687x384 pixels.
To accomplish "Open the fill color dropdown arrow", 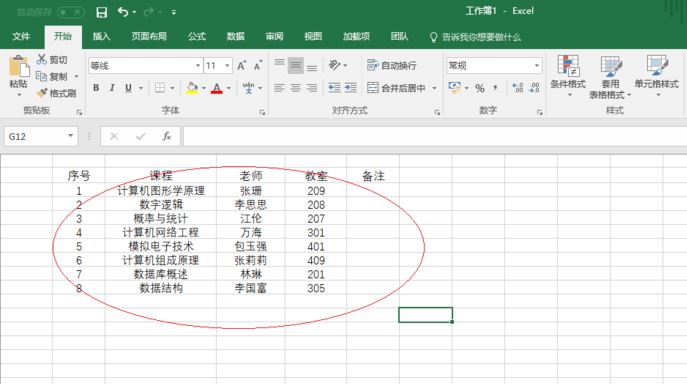I will [x=204, y=88].
